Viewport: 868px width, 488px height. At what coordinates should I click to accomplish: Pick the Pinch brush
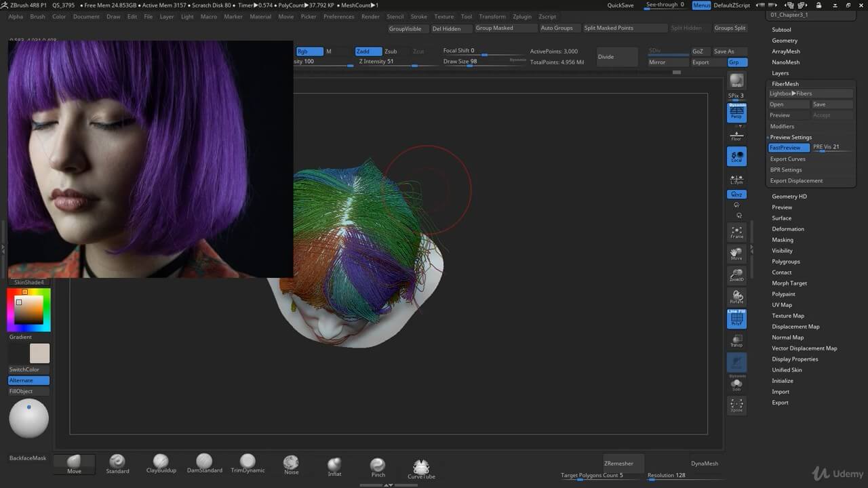pyautogui.click(x=378, y=466)
